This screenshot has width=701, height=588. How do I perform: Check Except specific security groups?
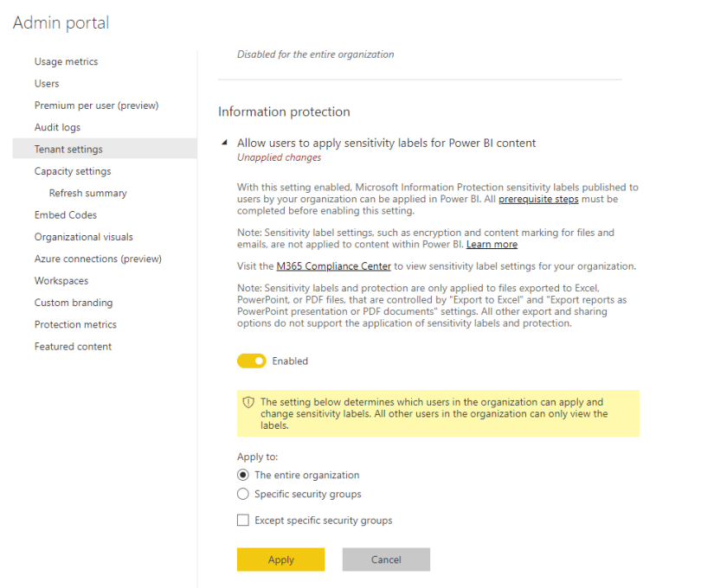242,521
